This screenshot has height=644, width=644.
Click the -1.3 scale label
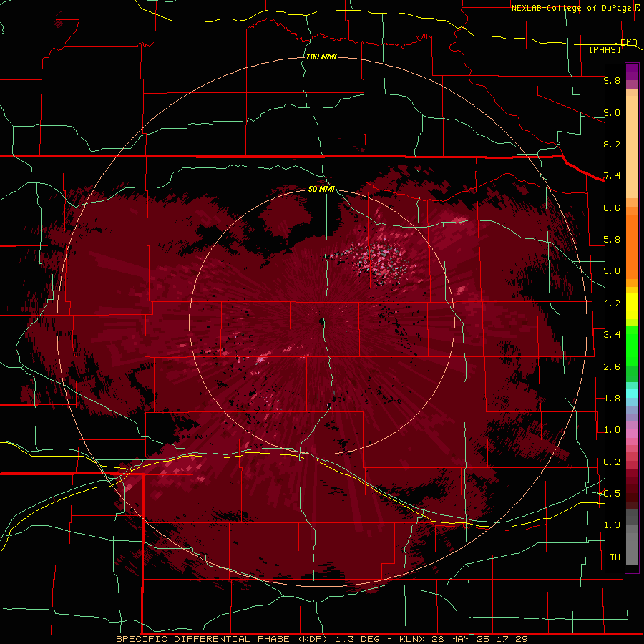(609, 525)
